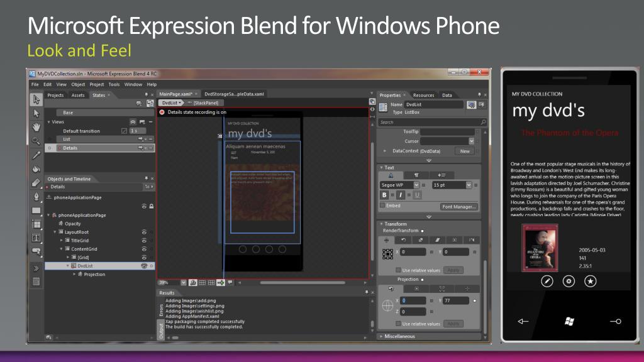Tap the settings gear icon on phone
The image size is (644, 362).
coord(569,281)
